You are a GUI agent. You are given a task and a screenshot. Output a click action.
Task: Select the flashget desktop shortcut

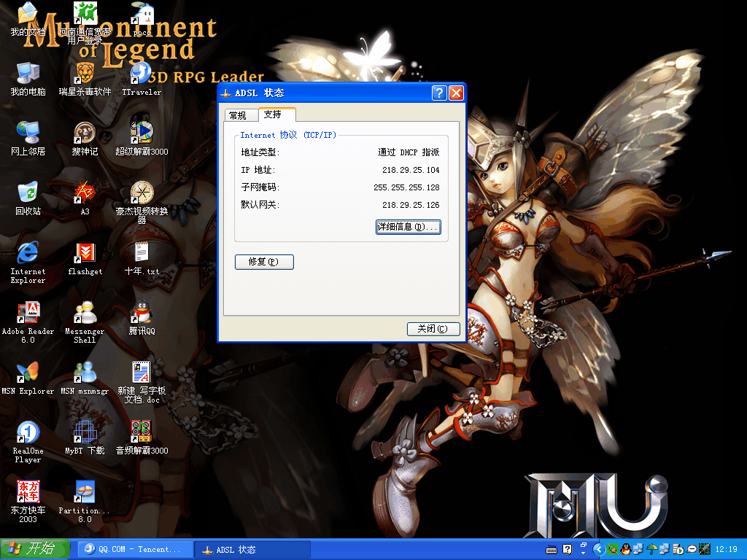point(85,259)
